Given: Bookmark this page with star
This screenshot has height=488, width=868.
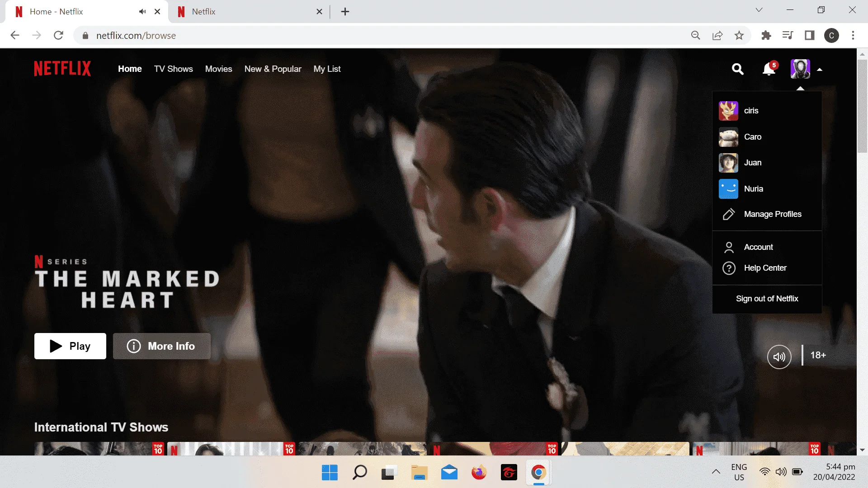Looking at the screenshot, I should (739, 35).
